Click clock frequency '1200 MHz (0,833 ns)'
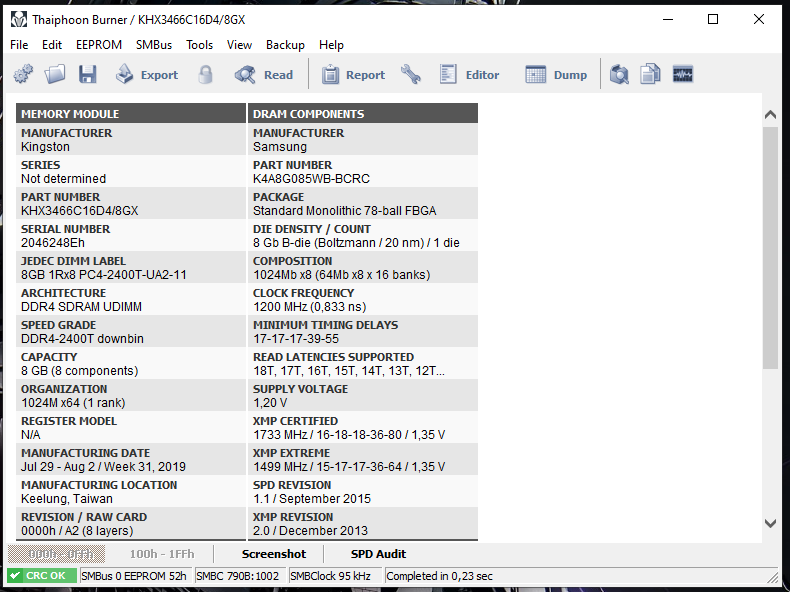Viewport: 790px width, 592px height. click(309, 307)
